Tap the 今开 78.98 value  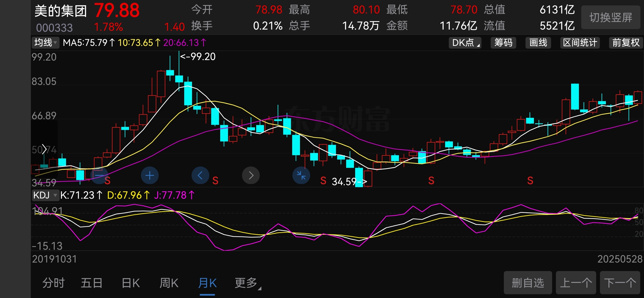click(x=269, y=10)
